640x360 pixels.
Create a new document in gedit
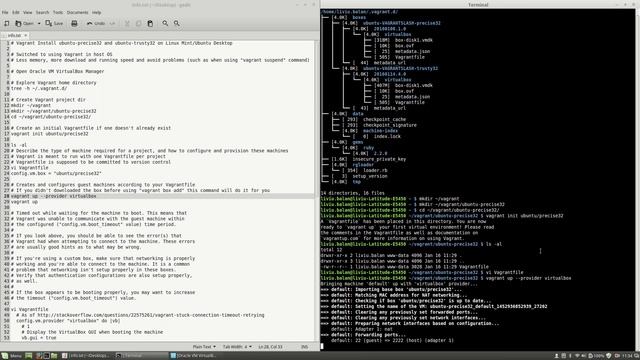click(x=7, y=23)
